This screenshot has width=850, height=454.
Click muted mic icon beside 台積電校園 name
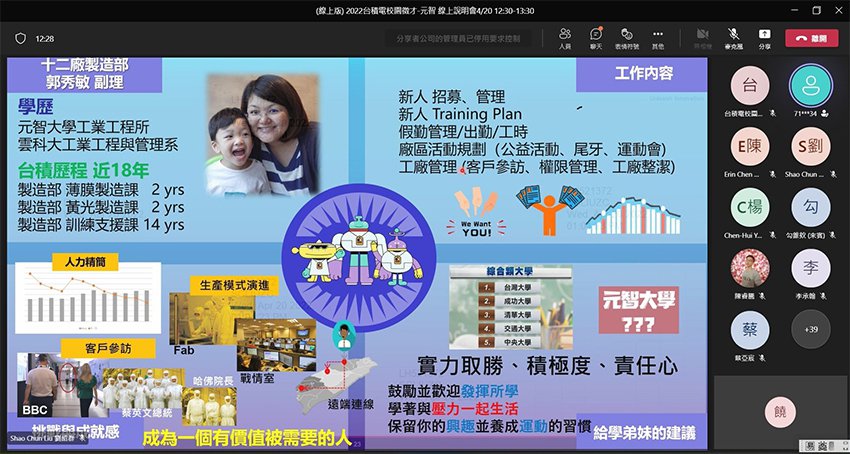pyautogui.click(x=772, y=114)
